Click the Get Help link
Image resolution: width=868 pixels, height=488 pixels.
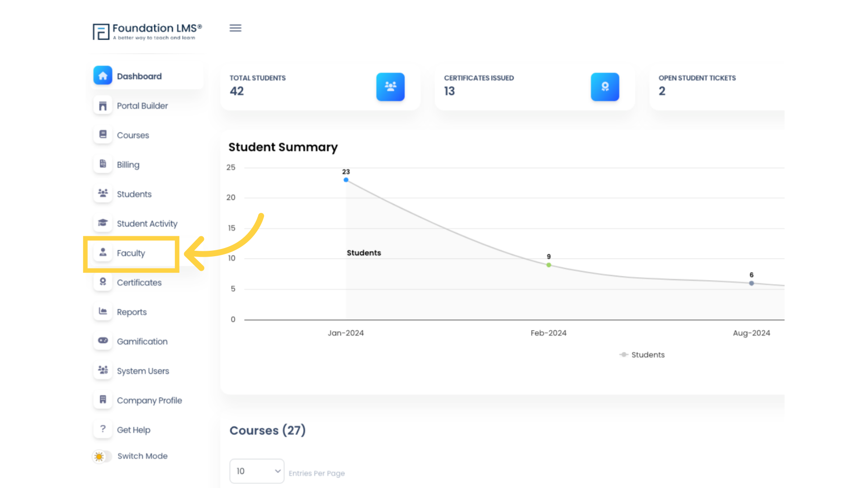(133, 430)
